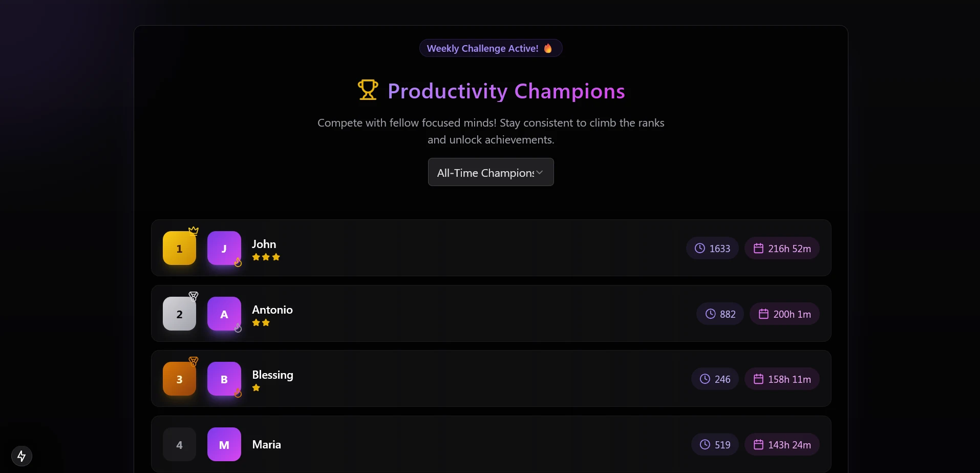This screenshot has width=980, height=473.
Task: Click the bronze medal icon on Blessing's rank badge
Action: tap(194, 361)
